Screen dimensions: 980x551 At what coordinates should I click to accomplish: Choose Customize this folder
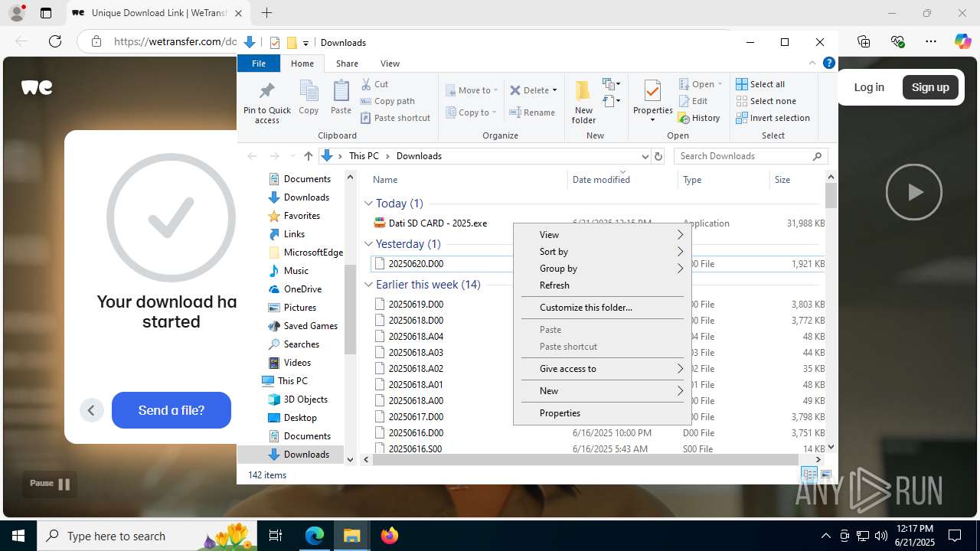603,308
